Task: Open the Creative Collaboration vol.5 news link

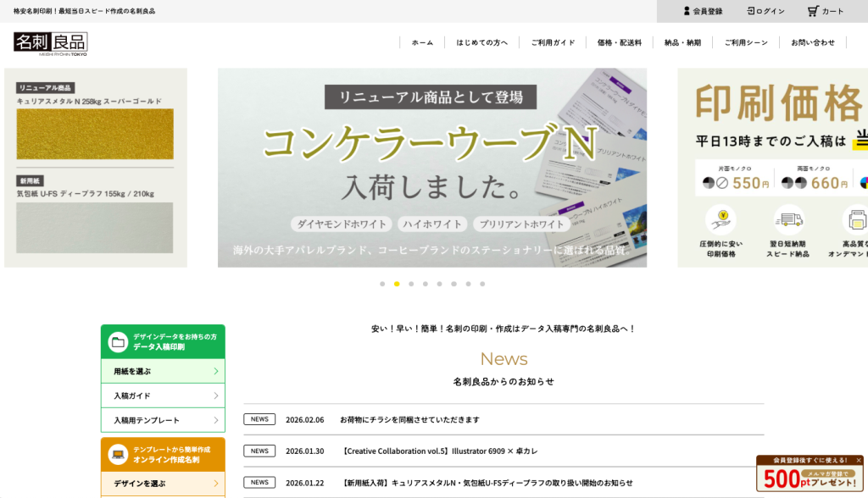Action: [438, 451]
